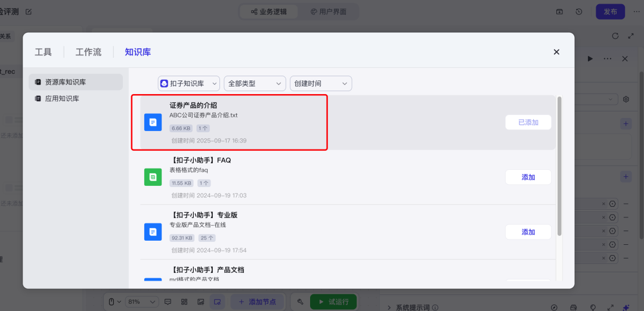
Task: Select the 知识库 tab in the dialog
Action: pyautogui.click(x=138, y=52)
